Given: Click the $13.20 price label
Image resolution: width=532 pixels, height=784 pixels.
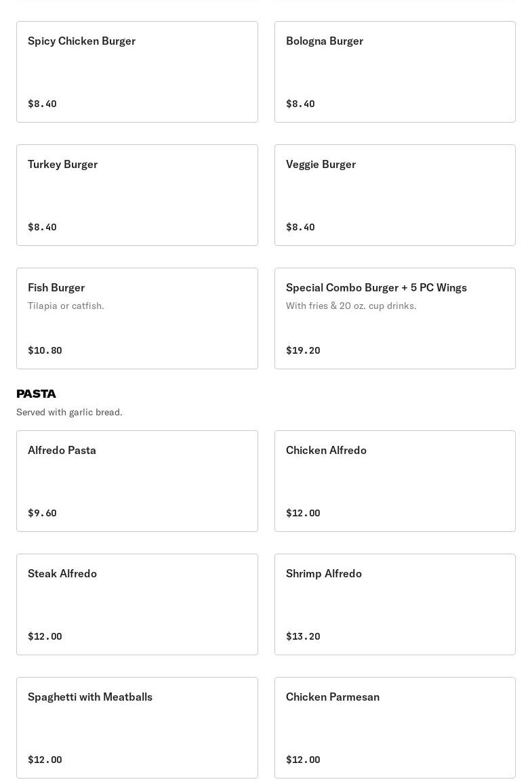Looking at the screenshot, I should [303, 636].
